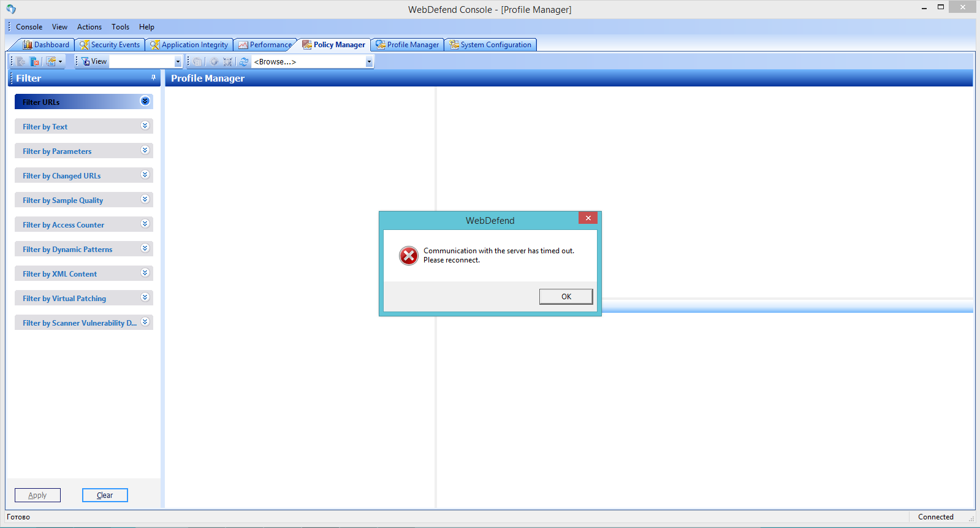Screen dimensions: 980x528
Task: Expand the Filter by Text section
Action: pyautogui.click(x=145, y=126)
